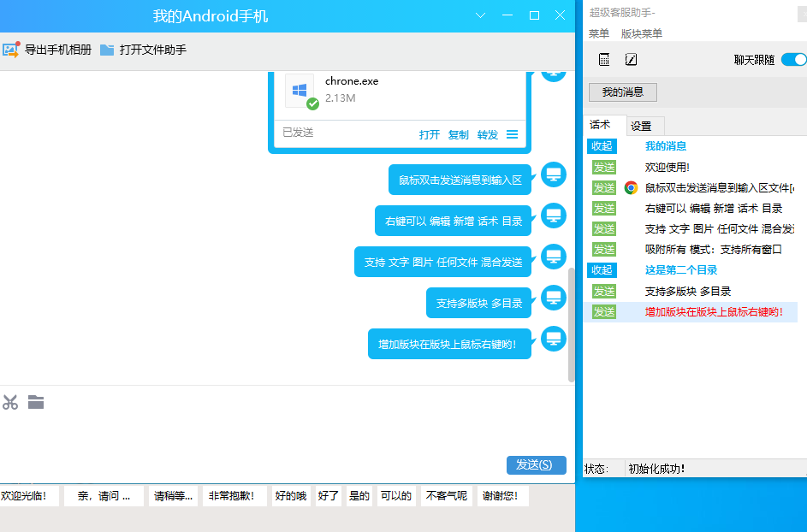
Task: Click 转发 link on the file message
Action: point(487,134)
